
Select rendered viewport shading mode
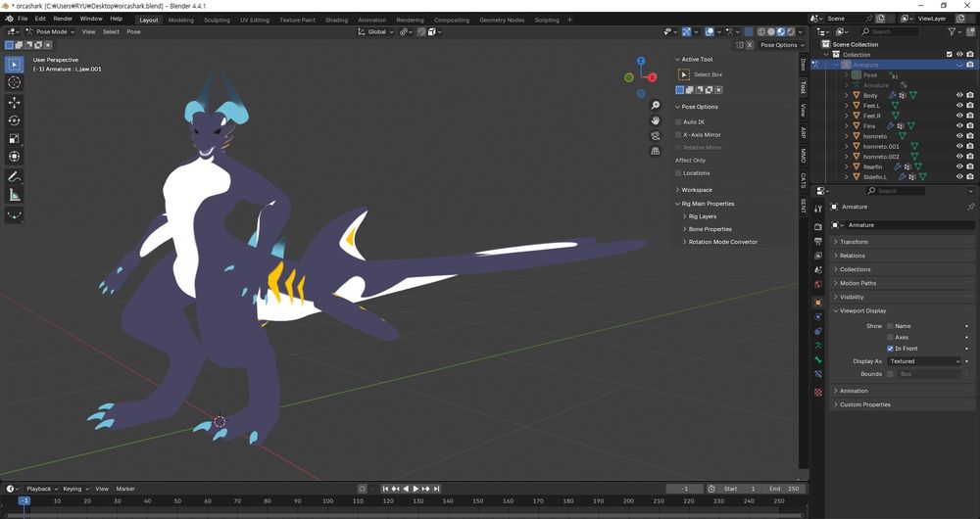coord(791,32)
